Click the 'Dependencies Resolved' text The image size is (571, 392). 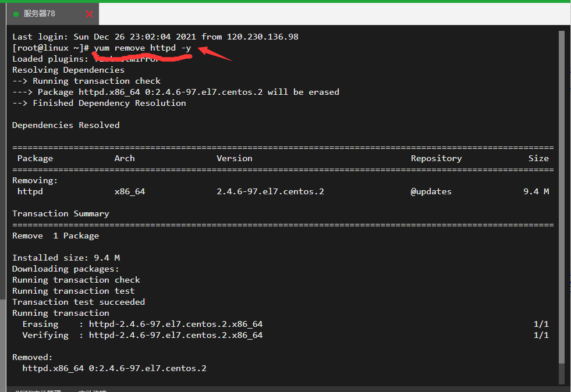(66, 125)
